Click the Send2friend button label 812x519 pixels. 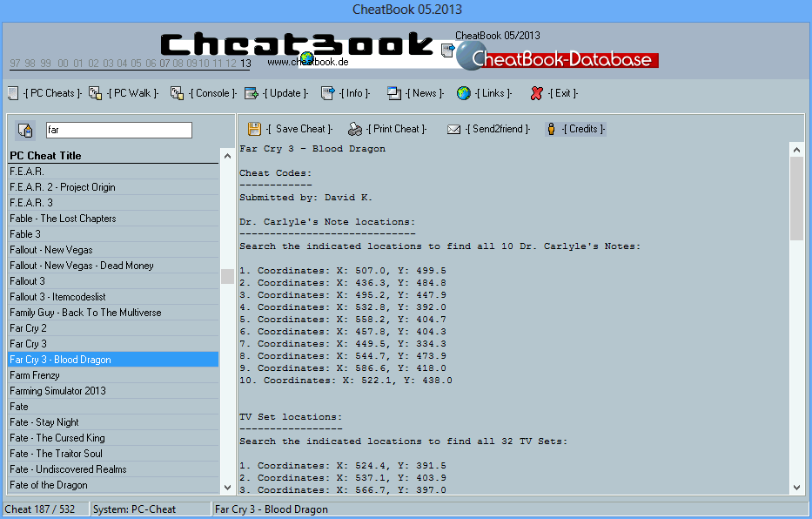[x=497, y=129]
